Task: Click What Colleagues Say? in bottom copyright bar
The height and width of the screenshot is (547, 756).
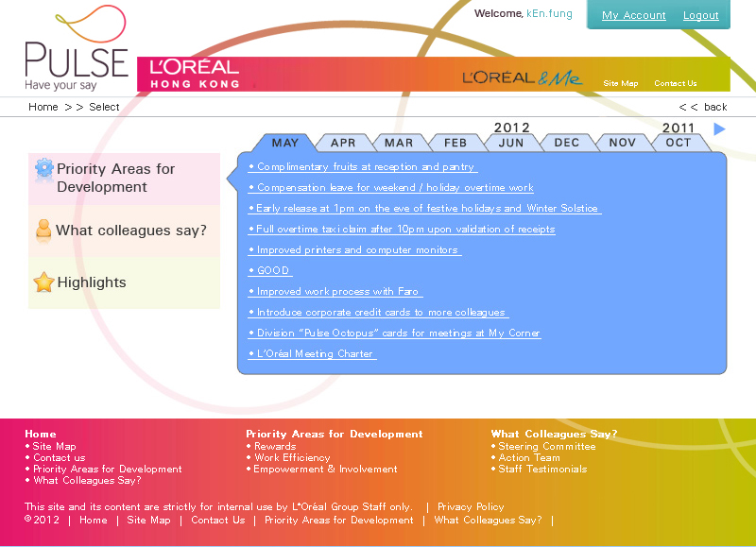Action: [488, 520]
